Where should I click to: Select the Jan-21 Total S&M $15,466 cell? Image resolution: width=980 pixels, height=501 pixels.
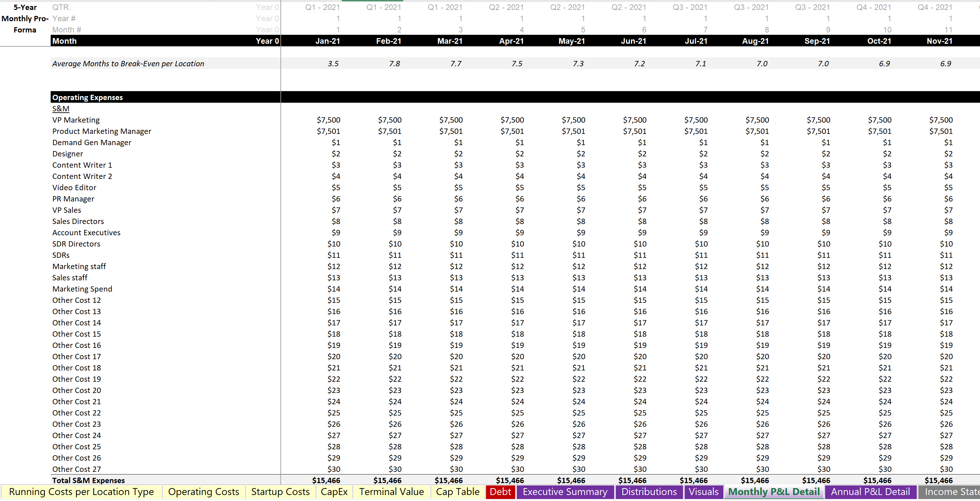(x=326, y=480)
